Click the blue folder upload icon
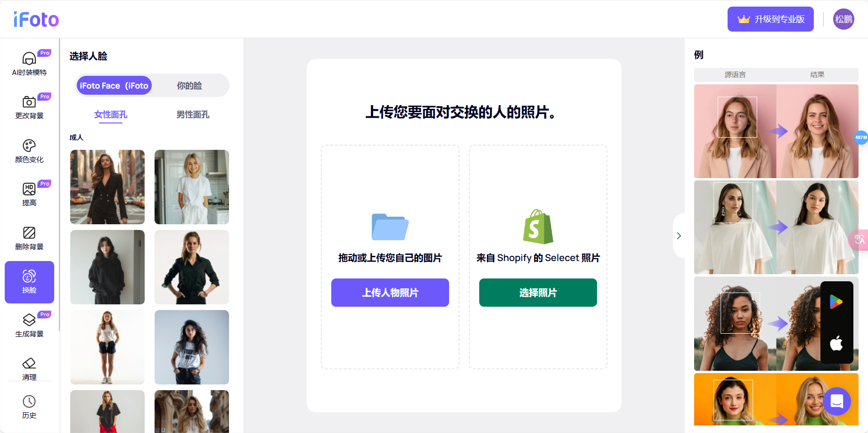868x433 pixels. coord(390,227)
